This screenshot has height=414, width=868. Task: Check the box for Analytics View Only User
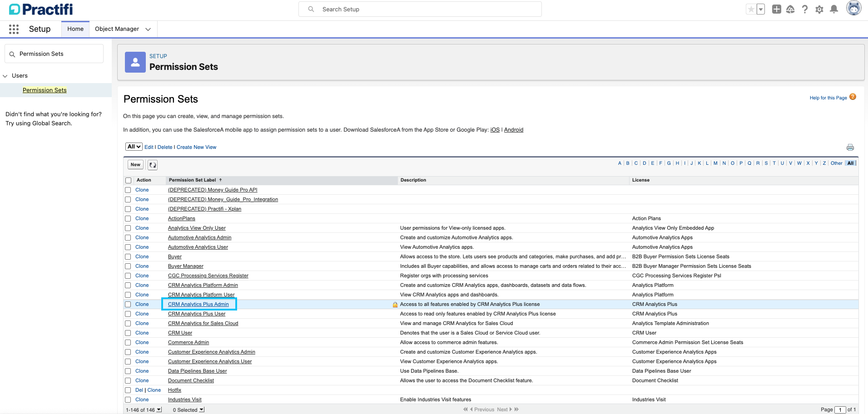point(128,228)
